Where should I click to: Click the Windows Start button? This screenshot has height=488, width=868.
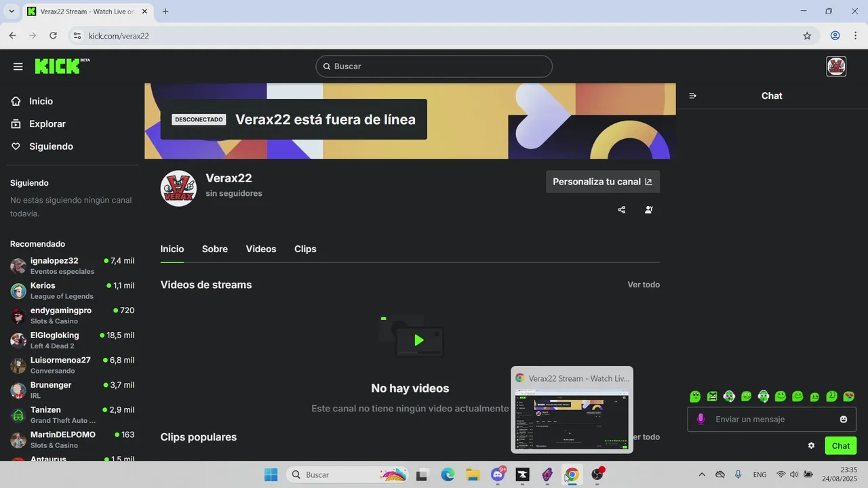click(271, 474)
